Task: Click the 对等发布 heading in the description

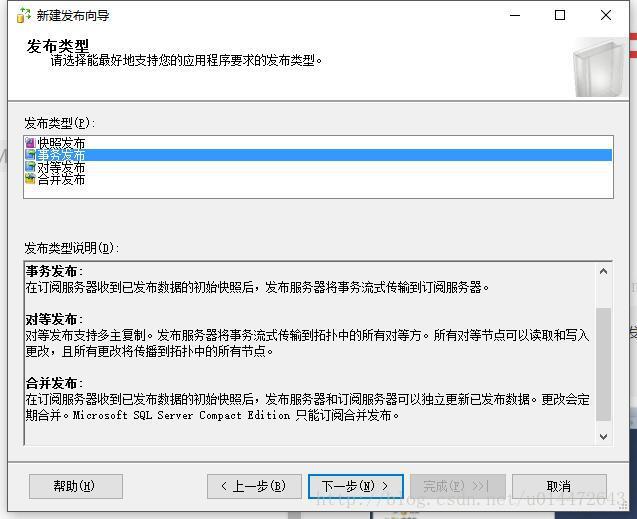Action: (52, 319)
